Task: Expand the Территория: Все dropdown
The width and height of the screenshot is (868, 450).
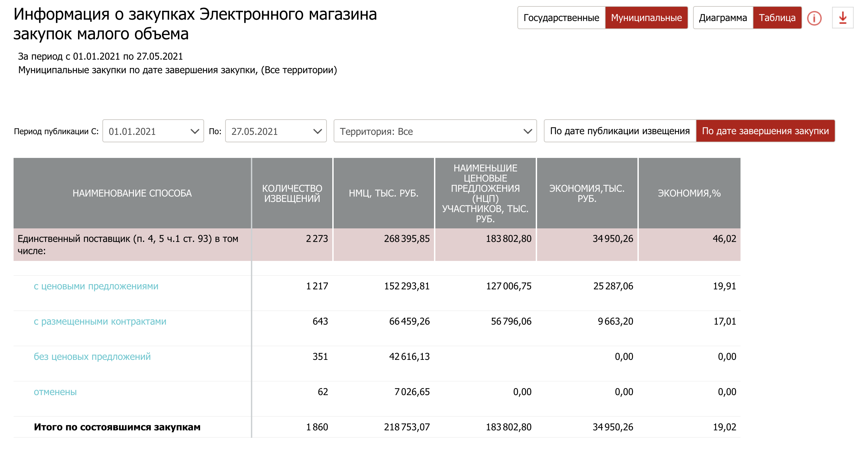Action: pos(435,131)
